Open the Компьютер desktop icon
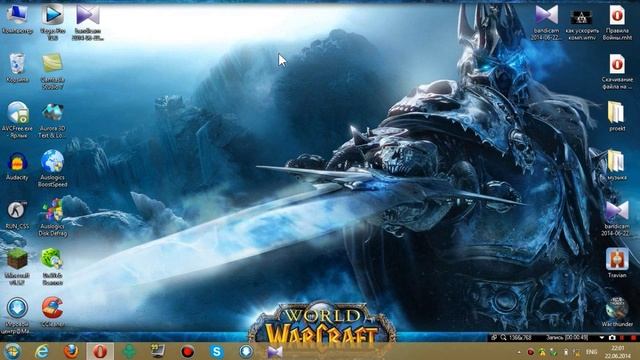Screen dimensions: 640x360 pyautogui.click(x=17, y=19)
